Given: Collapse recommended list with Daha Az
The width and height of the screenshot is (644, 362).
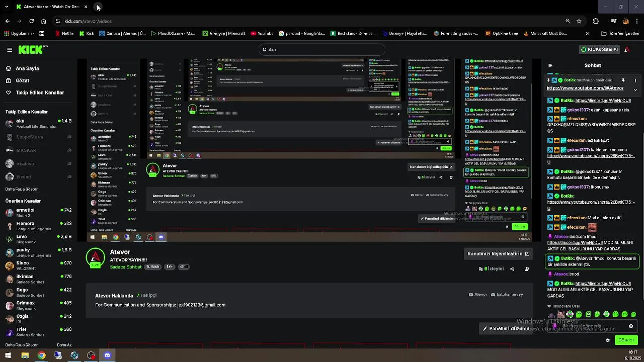Looking at the screenshot, I should tap(64, 345).
